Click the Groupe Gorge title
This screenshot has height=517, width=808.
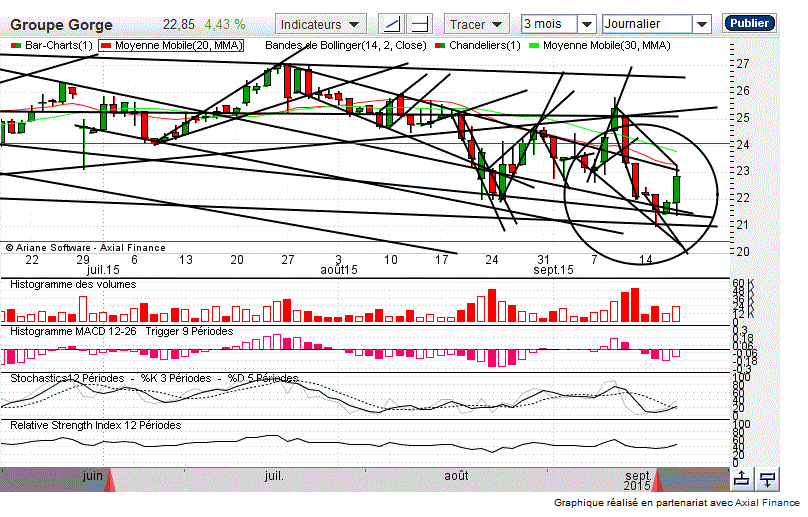coord(61,25)
